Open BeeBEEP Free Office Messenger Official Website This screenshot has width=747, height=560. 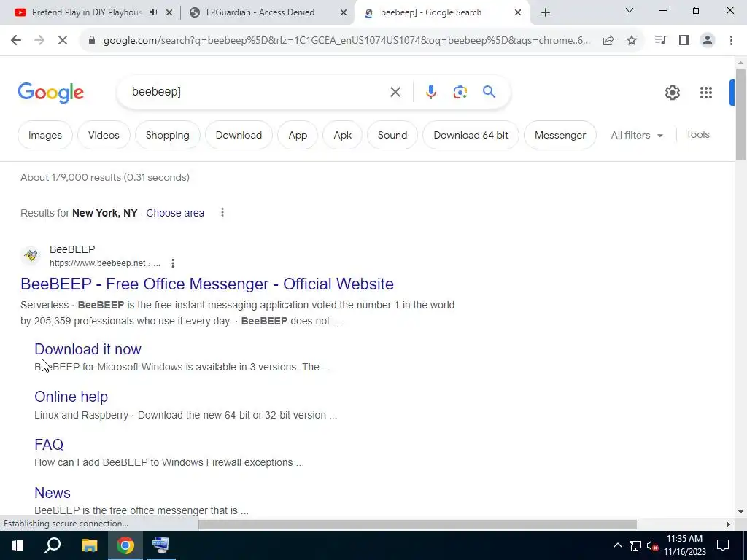(207, 284)
